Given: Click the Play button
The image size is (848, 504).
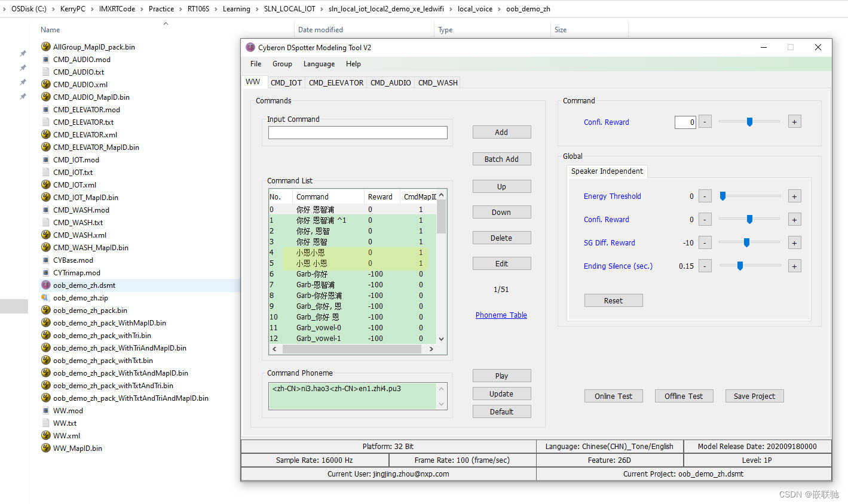Looking at the screenshot, I should (501, 376).
